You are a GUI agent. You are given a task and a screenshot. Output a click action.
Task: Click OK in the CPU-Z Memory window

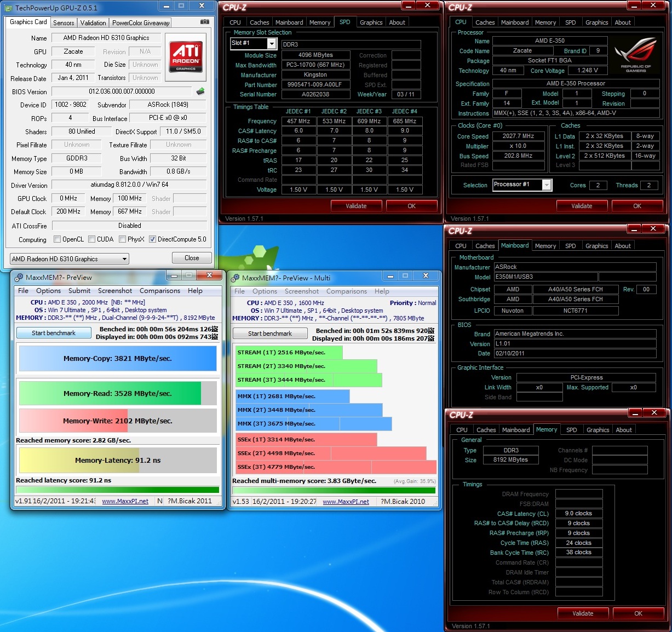(x=638, y=613)
